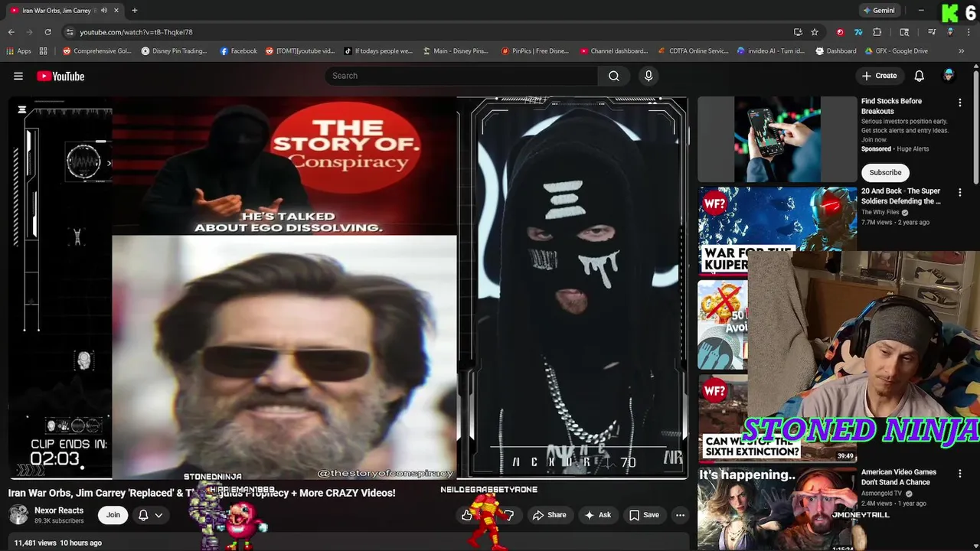This screenshot has width=980, height=551.
Task: Open Nexor Reacts channel name link
Action: tap(59, 510)
